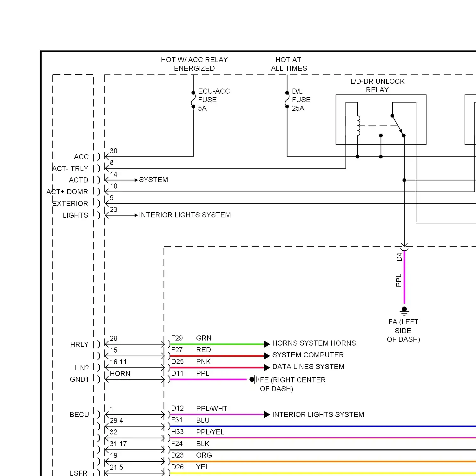This screenshot has height=476, width=476.
Task: Click the FE ground symbol
Action: (254, 379)
